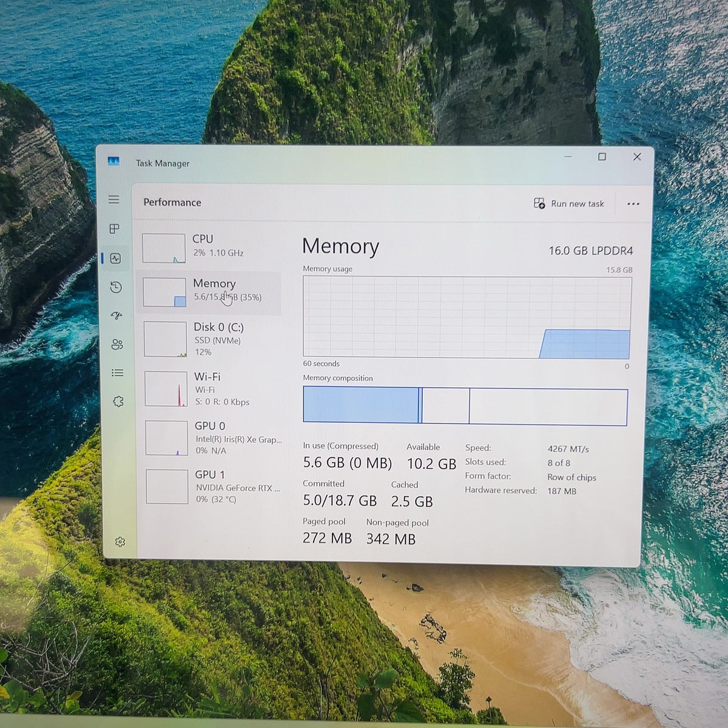Click the Memory usage graph

(x=467, y=317)
